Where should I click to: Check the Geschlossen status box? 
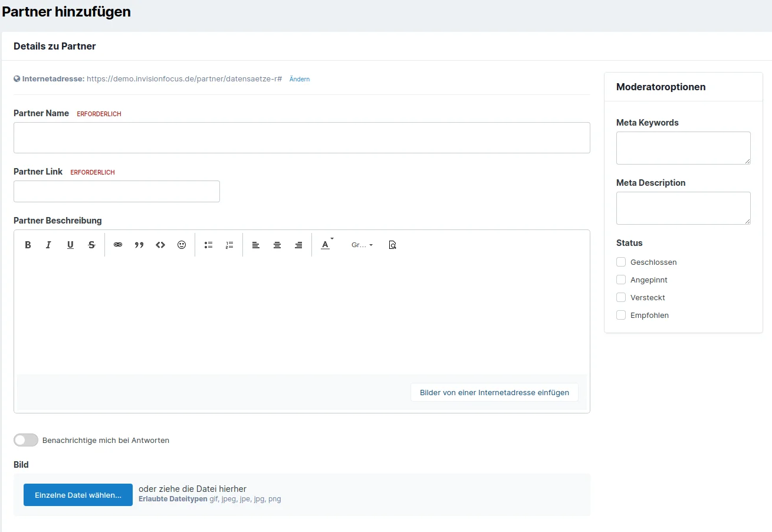point(621,262)
